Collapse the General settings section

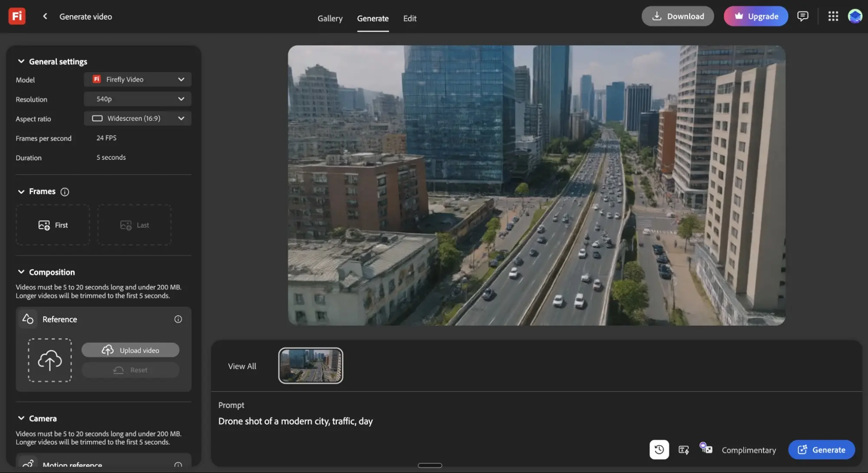[21, 61]
